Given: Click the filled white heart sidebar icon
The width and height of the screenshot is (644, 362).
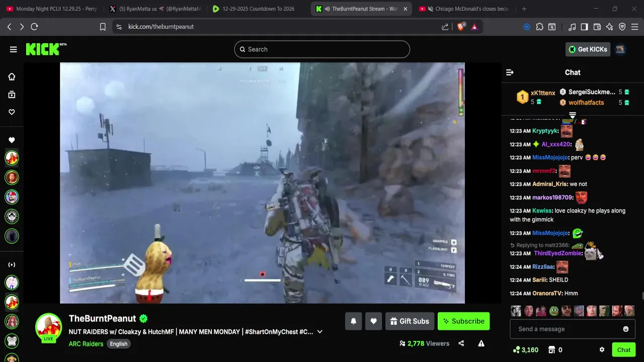Looking at the screenshot, I should [x=12, y=140].
